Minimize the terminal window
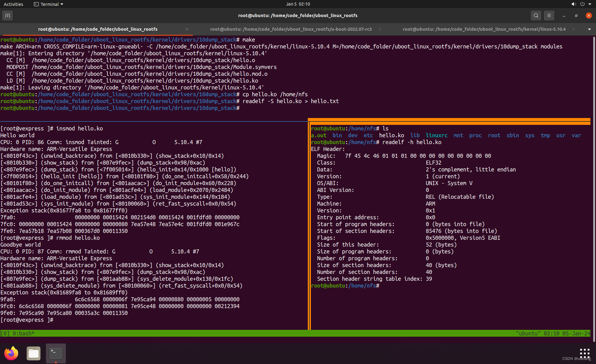Viewport: 596px width, 364px height. point(564,16)
